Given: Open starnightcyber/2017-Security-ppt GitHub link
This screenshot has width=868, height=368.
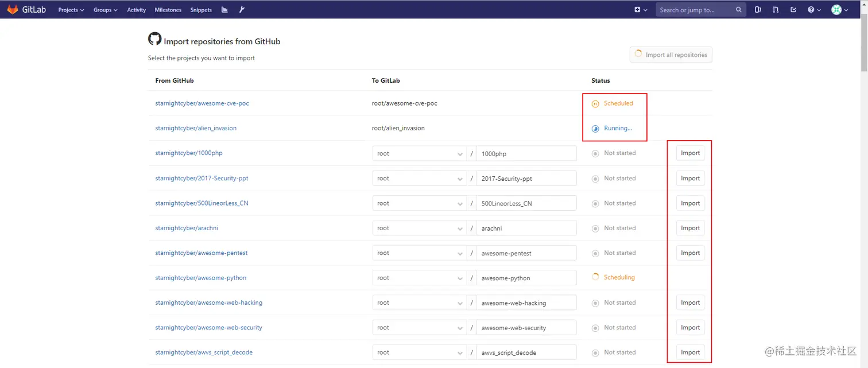Looking at the screenshot, I should 201,179.
